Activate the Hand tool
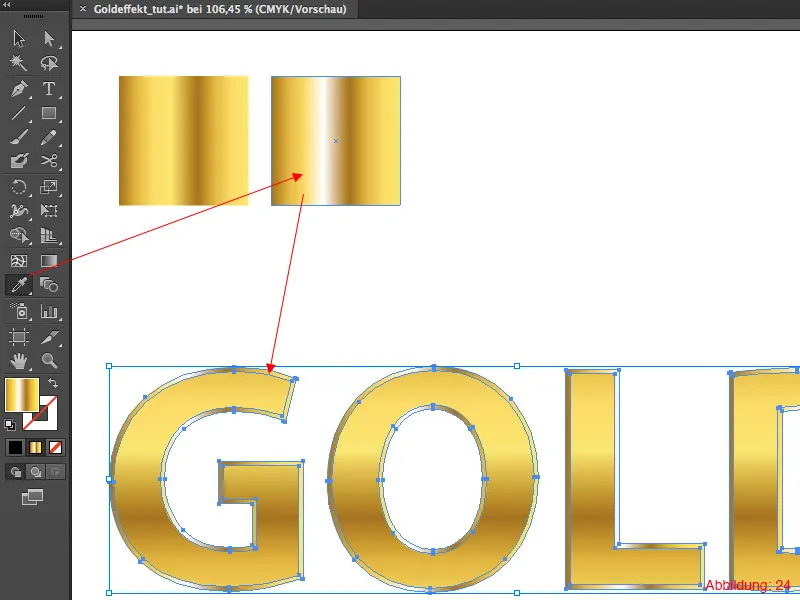 (19, 361)
